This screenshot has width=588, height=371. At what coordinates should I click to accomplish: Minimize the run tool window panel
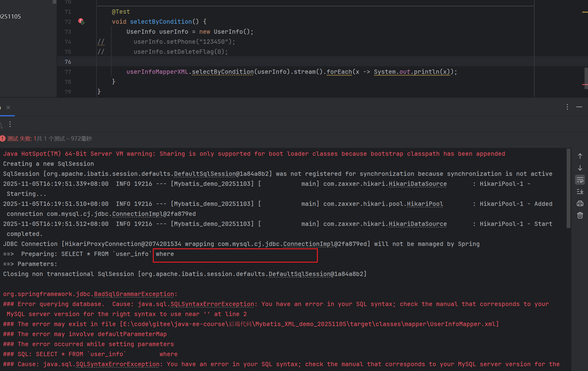[579, 107]
